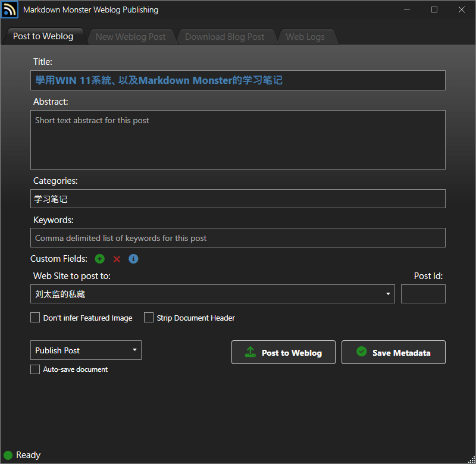Focus the Abstract text area
Image resolution: width=476 pixels, height=464 pixels.
click(x=238, y=140)
